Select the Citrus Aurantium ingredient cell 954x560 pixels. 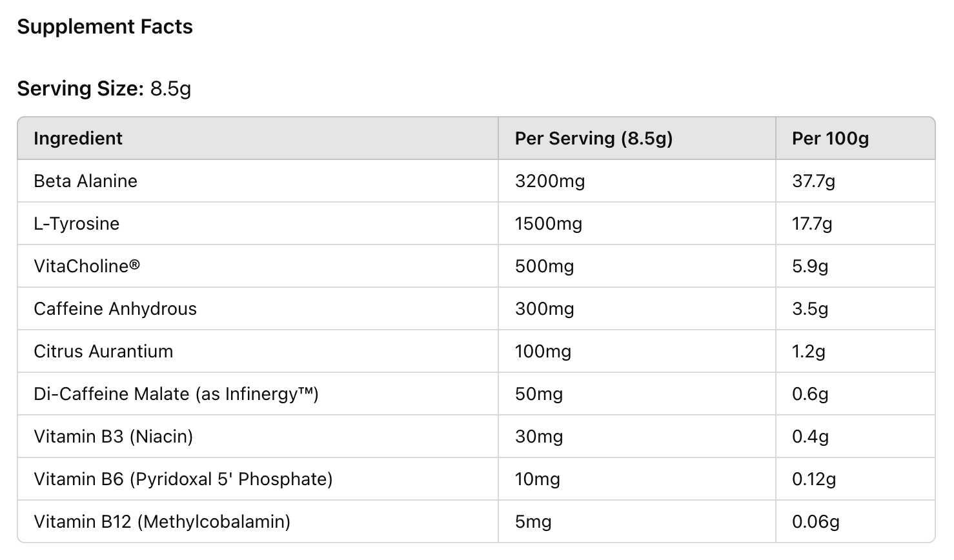click(103, 352)
